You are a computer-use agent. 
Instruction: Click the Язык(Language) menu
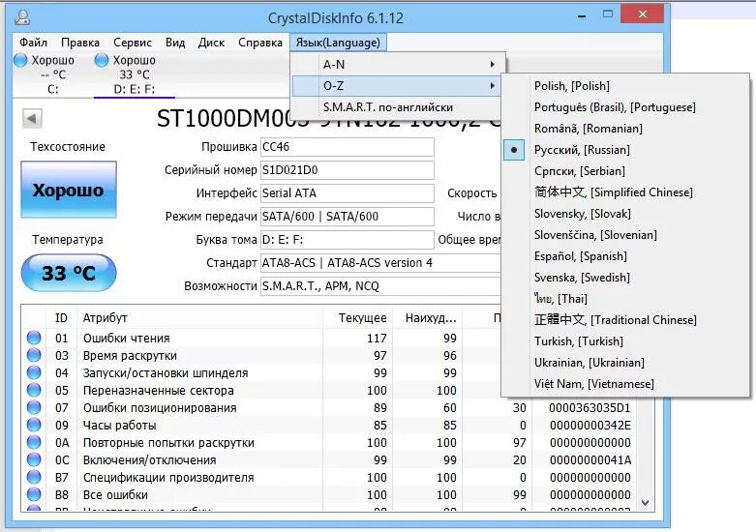(x=338, y=43)
